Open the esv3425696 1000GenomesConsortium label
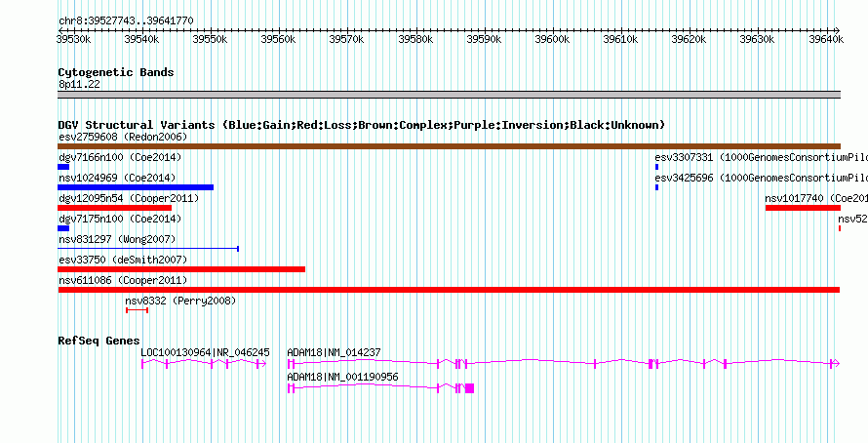 coord(761,178)
